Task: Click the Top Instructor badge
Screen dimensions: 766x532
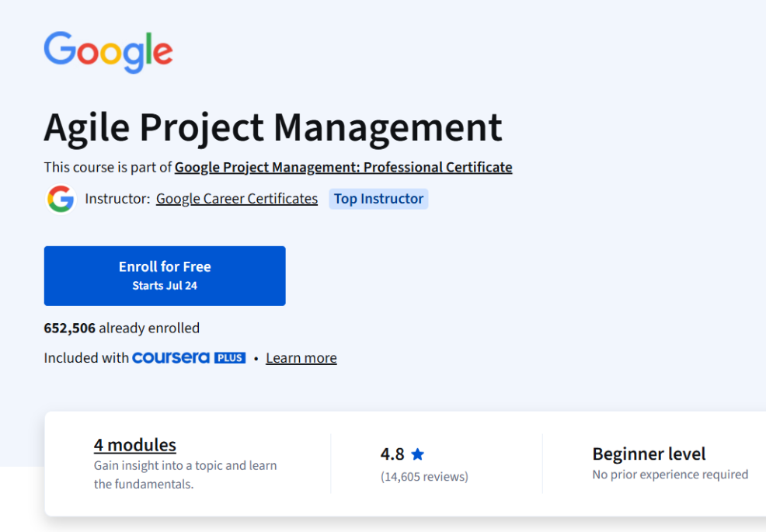Action: click(x=378, y=199)
